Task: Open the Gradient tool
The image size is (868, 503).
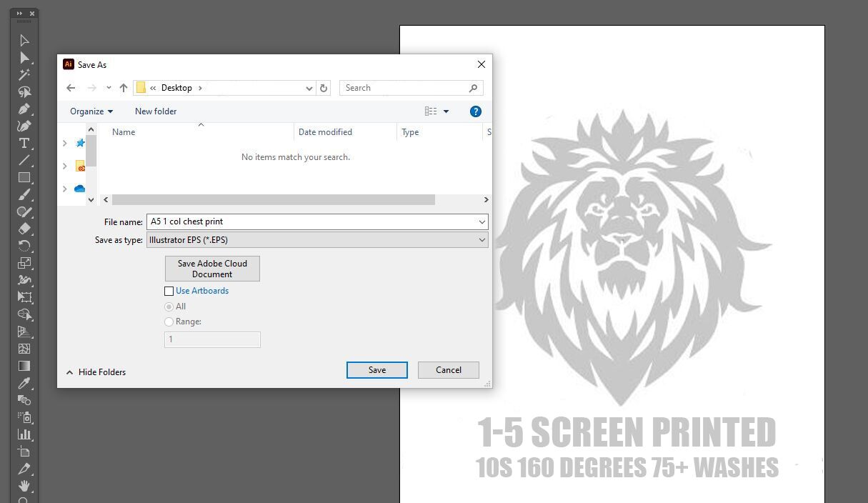Action: coord(24,366)
